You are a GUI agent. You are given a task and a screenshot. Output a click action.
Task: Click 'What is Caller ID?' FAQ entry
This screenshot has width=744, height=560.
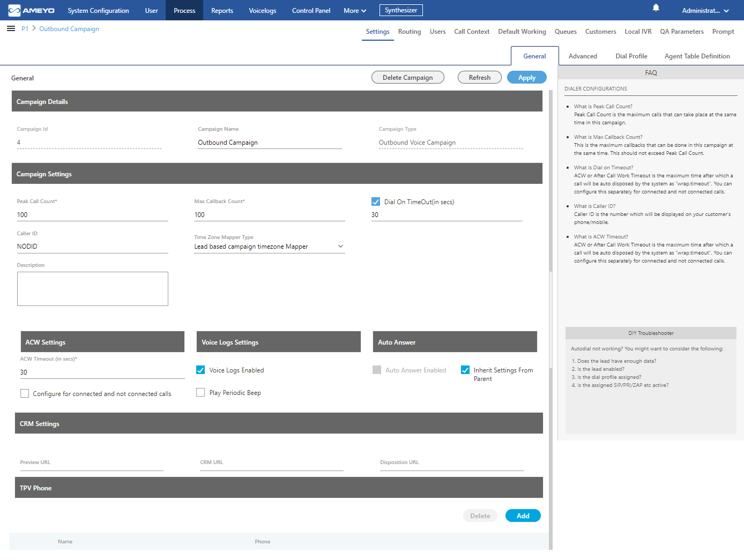click(594, 206)
